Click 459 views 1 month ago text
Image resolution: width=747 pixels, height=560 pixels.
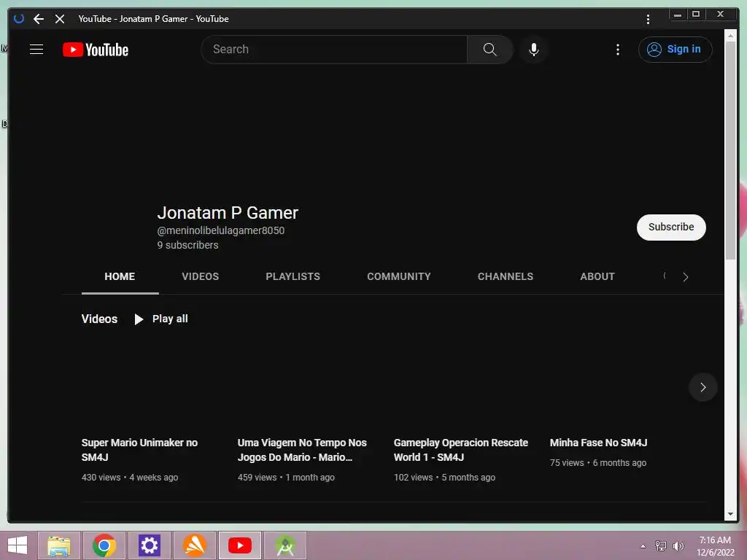tap(286, 478)
